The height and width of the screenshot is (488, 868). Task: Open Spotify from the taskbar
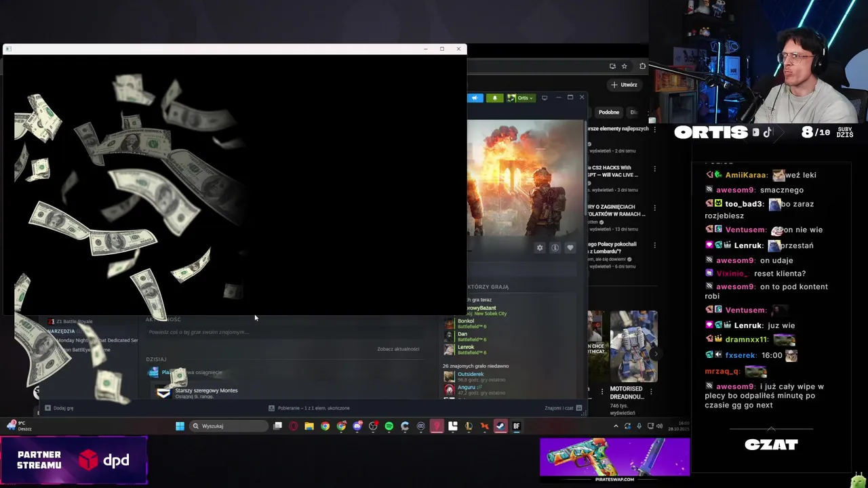pos(389,426)
